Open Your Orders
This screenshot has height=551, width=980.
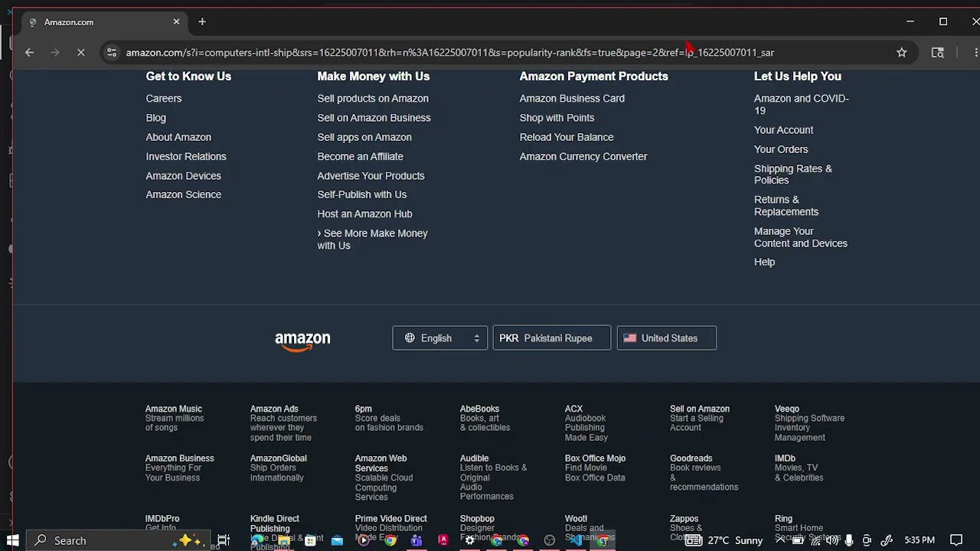(x=781, y=149)
